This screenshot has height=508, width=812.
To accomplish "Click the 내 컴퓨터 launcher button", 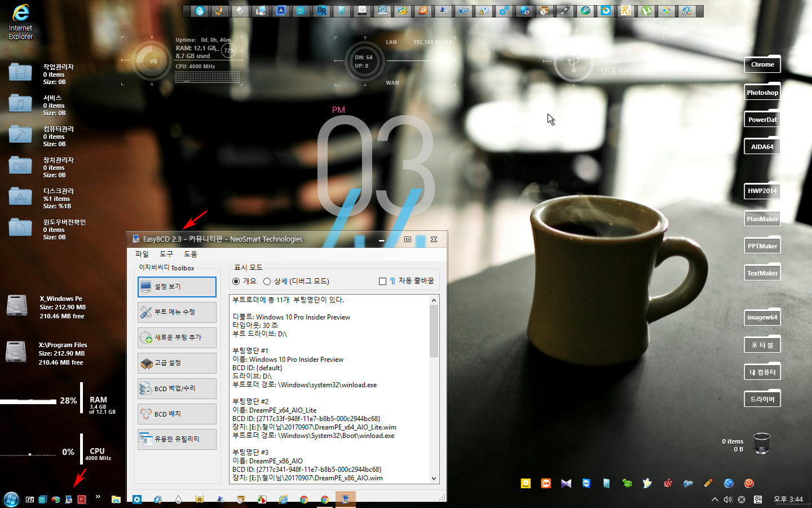I will (x=762, y=373).
